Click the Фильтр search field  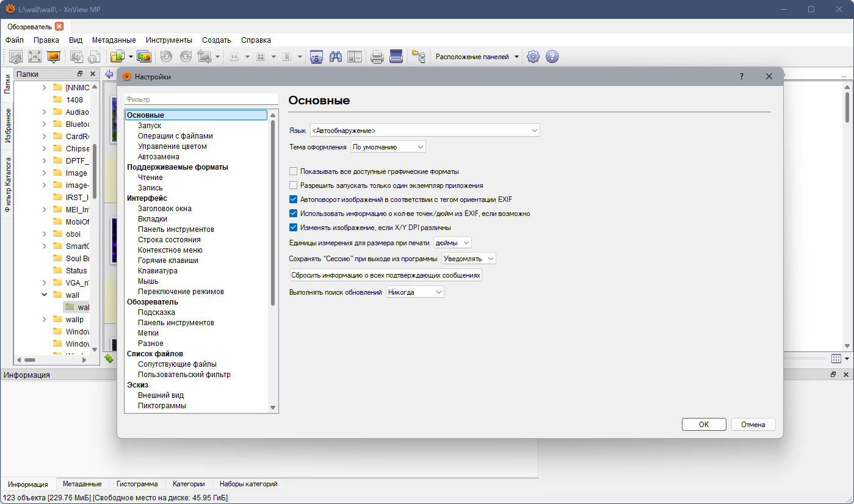point(201,99)
